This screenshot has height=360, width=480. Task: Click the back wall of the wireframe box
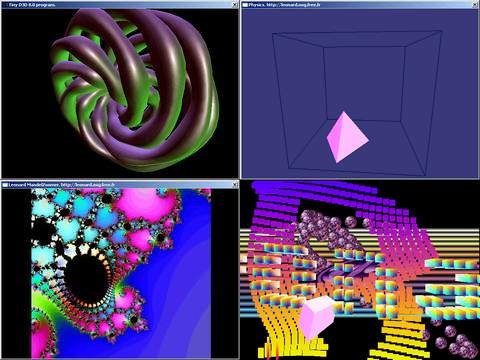coord(364,83)
